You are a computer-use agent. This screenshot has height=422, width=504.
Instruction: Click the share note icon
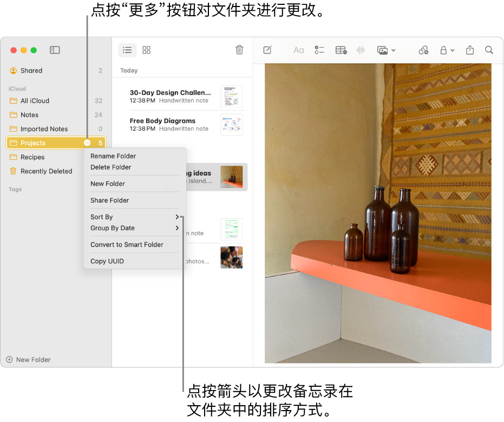click(470, 50)
